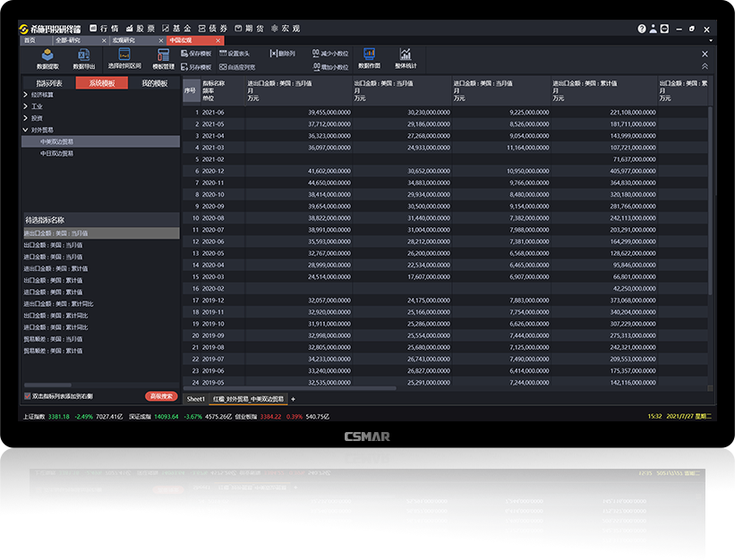Open 整体统计 overall statistics

click(406, 55)
